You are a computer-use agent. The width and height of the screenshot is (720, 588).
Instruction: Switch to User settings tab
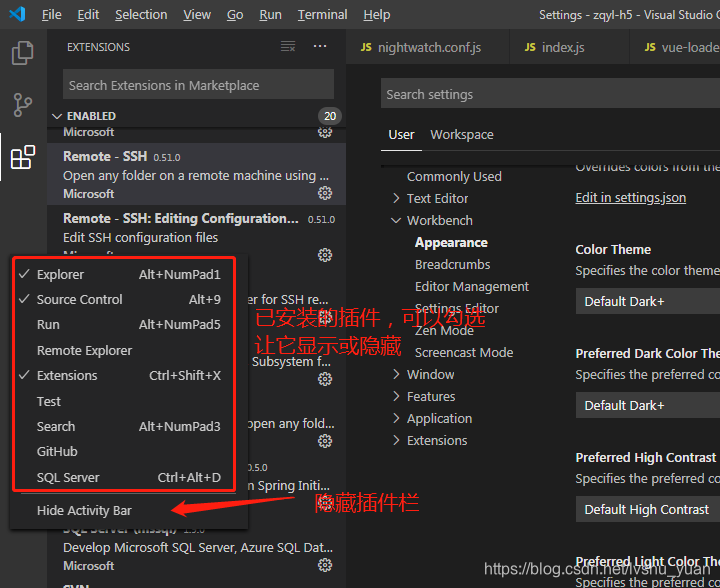point(401,134)
